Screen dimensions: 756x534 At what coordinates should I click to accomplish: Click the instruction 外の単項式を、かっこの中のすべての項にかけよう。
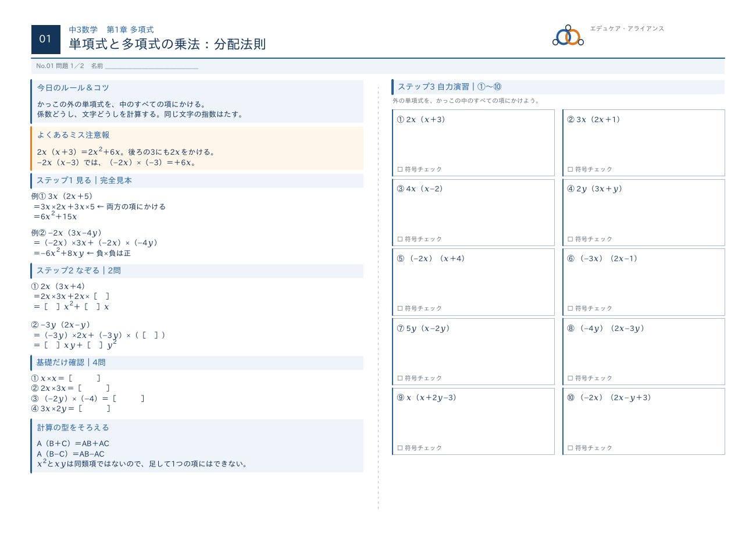[466, 101]
